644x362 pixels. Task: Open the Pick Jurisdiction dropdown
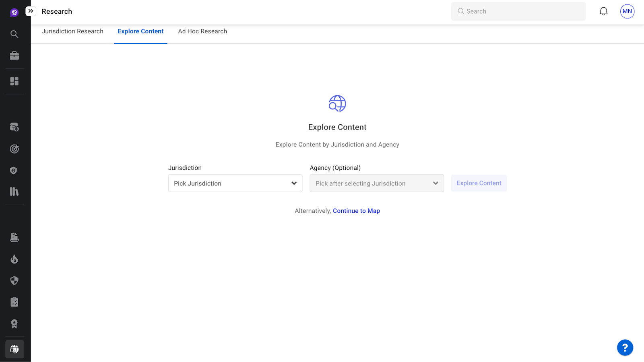click(235, 183)
